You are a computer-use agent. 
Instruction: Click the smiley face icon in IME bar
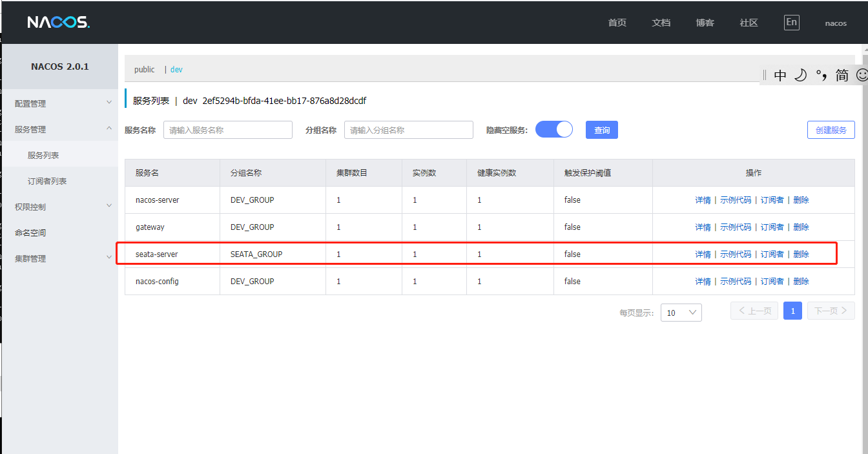pos(862,76)
